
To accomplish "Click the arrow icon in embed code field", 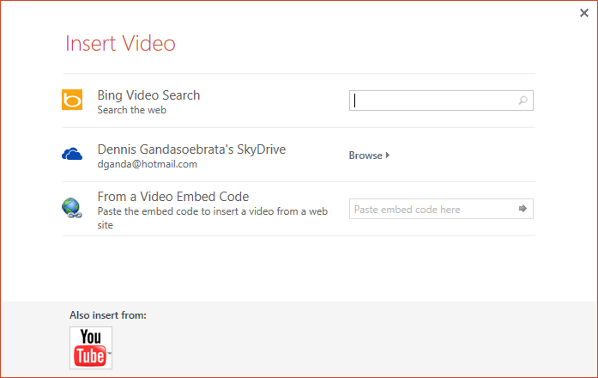I will (x=523, y=208).
